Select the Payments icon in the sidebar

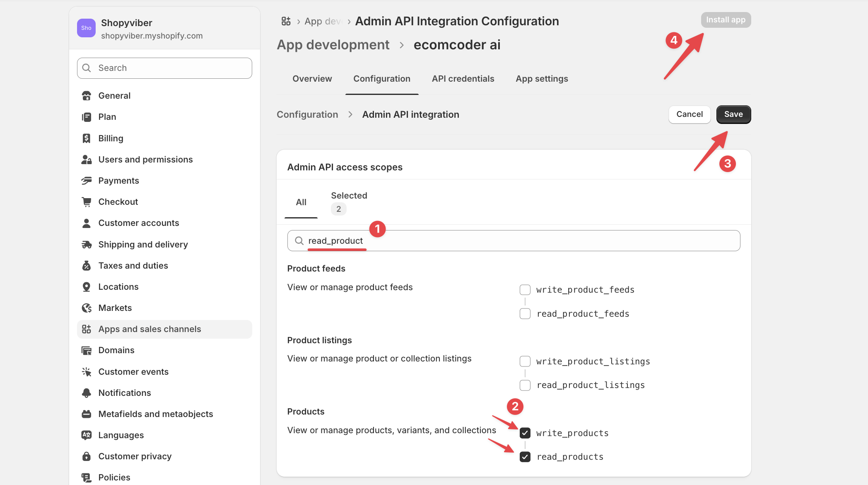(x=87, y=180)
